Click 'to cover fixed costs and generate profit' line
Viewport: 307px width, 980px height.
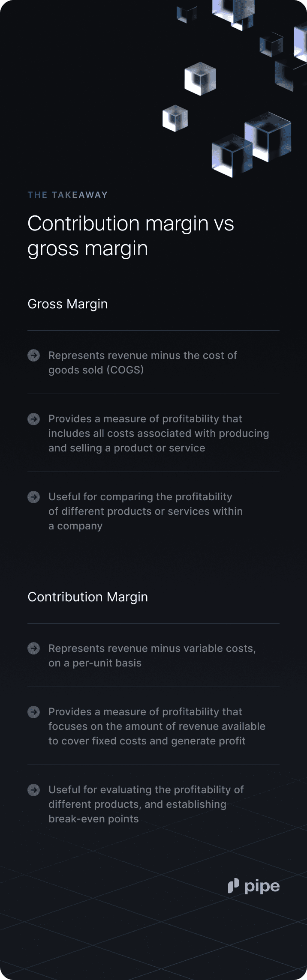pos(147,741)
